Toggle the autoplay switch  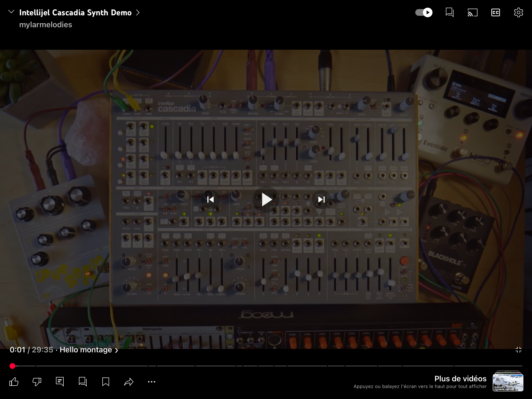tap(424, 12)
